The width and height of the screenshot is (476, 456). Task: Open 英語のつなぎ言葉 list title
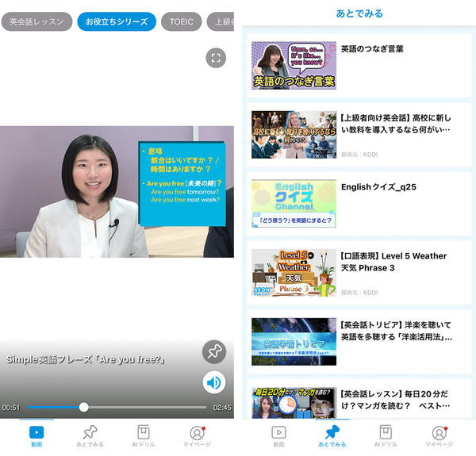coord(372,49)
